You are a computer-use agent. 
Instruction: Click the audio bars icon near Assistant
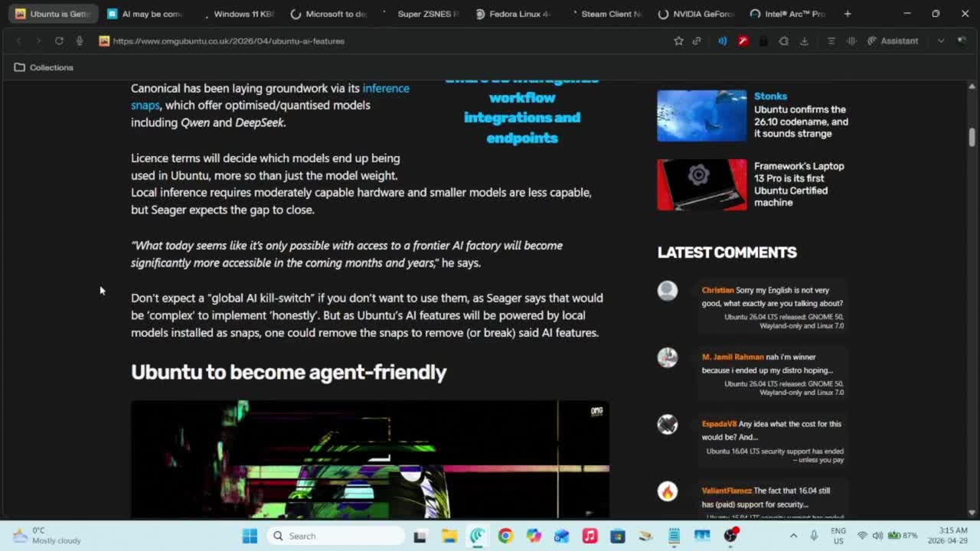tap(851, 41)
